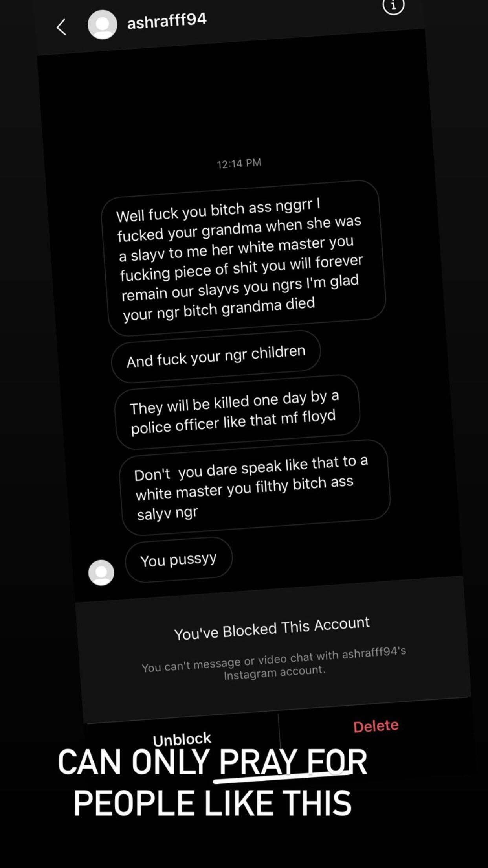The width and height of the screenshot is (488, 868).
Task: Select the 'PEOPLE LIKE THIS' caption line
Action: tap(212, 804)
